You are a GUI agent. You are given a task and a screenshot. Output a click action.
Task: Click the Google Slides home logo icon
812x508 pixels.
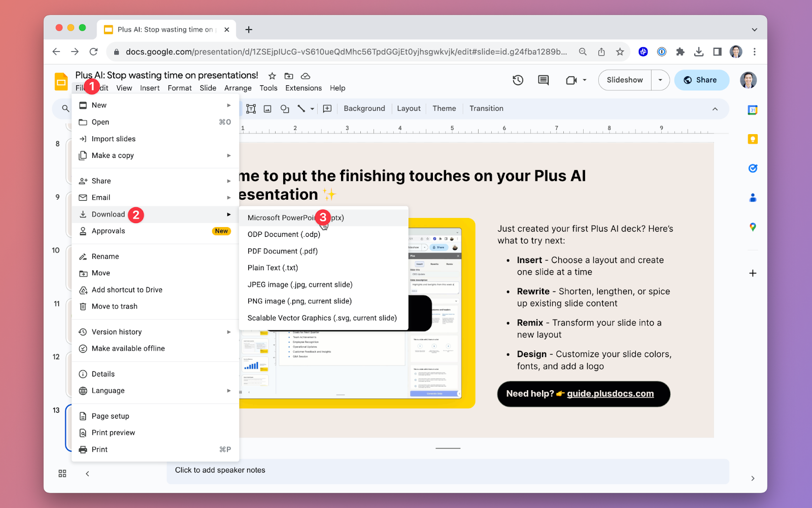pos(61,81)
